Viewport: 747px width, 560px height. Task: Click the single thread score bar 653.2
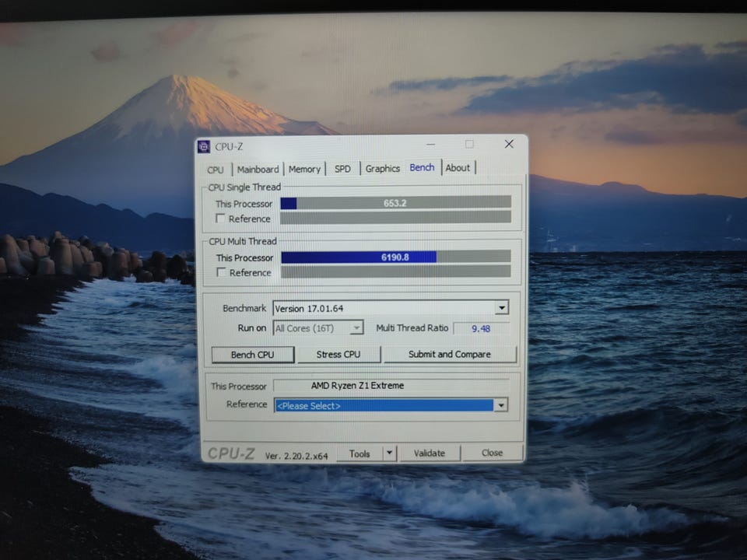[x=395, y=203]
